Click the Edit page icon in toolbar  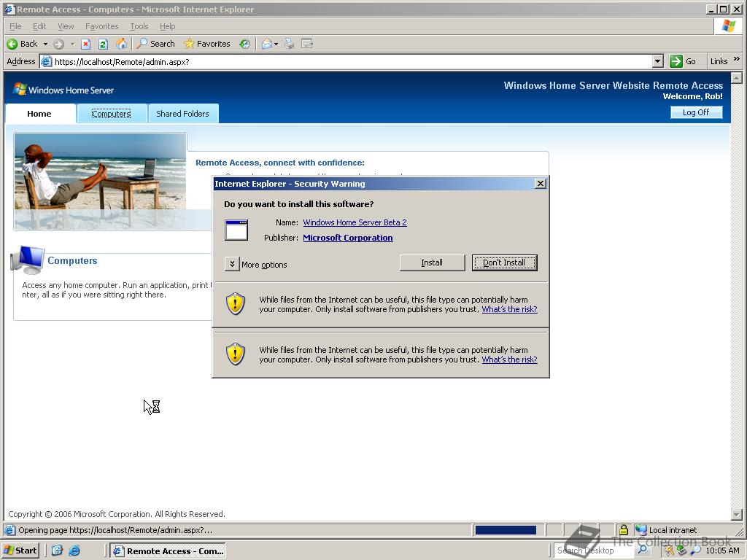[307, 44]
